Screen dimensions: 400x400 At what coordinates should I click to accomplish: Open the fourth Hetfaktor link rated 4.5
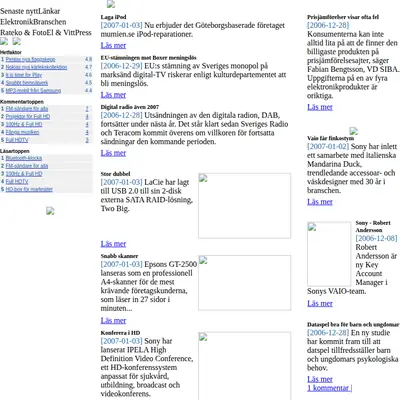(x=27, y=83)
